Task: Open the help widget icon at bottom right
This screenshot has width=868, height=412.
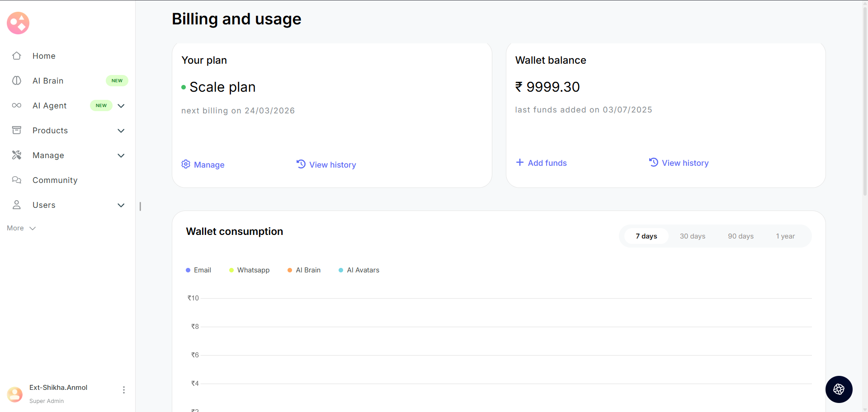Action: tap(839, 389)
